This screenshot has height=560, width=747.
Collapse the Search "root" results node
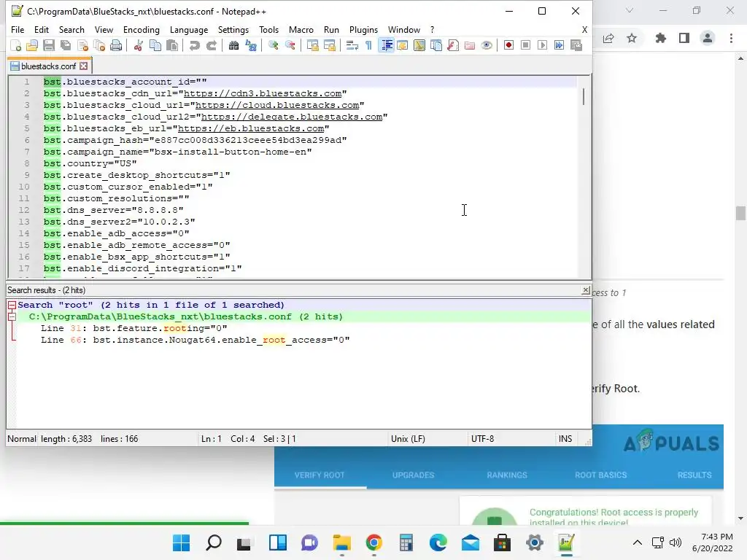12,306
